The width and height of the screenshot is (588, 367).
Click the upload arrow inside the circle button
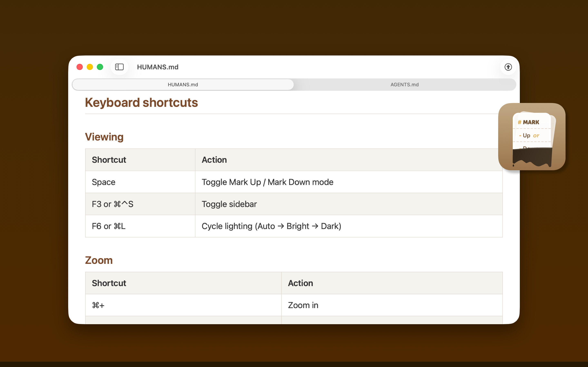point(508,67)
